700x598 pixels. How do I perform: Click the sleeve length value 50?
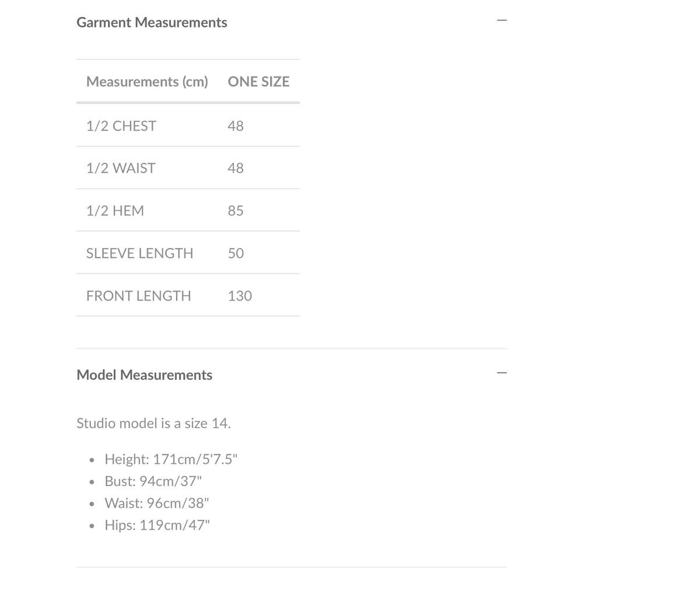point(236,253)
